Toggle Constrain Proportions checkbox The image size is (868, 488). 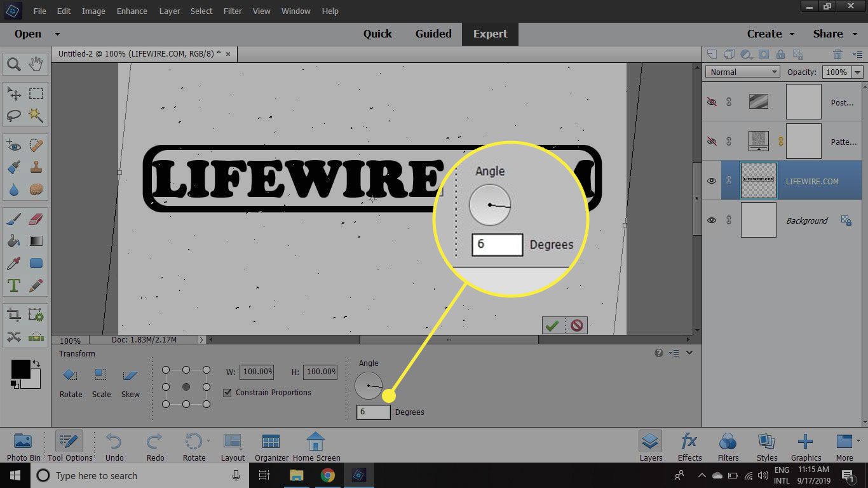tap(227, 393)
